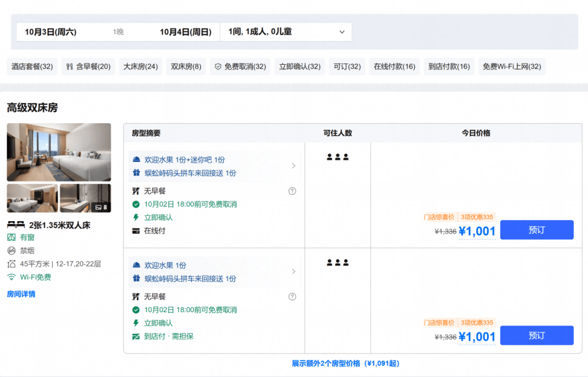The image size is (588, 377).
Task: Click 预订 for the 到店付·需担保 rate
Action: pyautogui.click(x=537, y=336)
